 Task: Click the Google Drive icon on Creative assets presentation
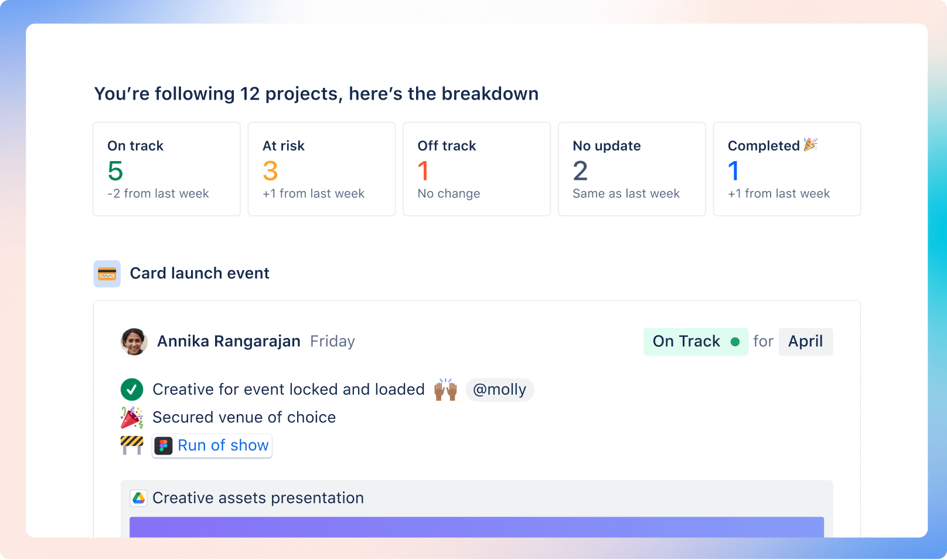[139, 498]
